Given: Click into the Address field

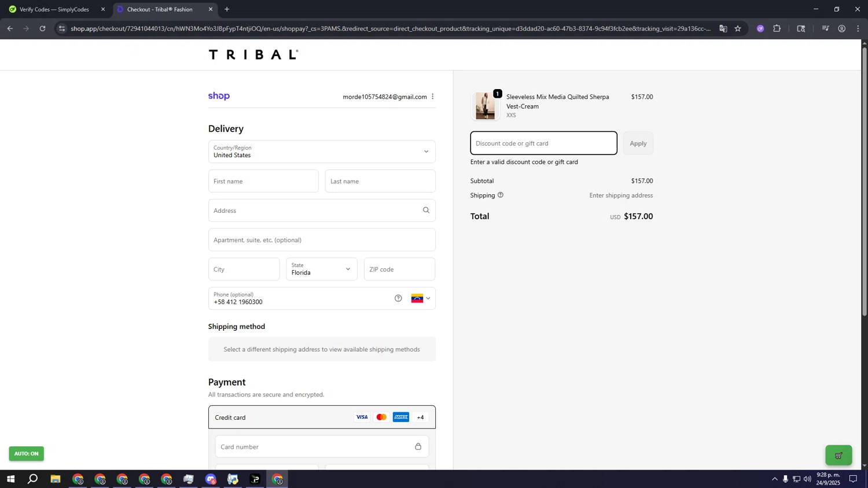Looking at the screenshot, I should click(322, 210).
